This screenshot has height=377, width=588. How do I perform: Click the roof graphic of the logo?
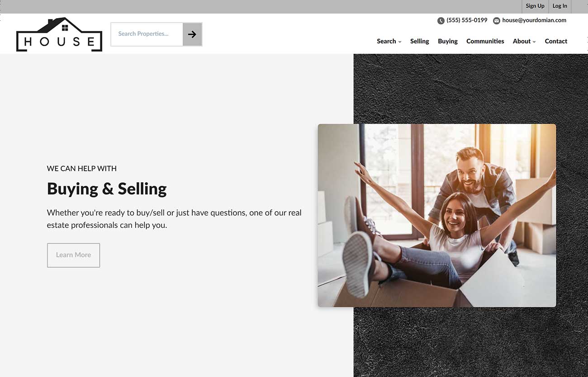coord(59,25)
